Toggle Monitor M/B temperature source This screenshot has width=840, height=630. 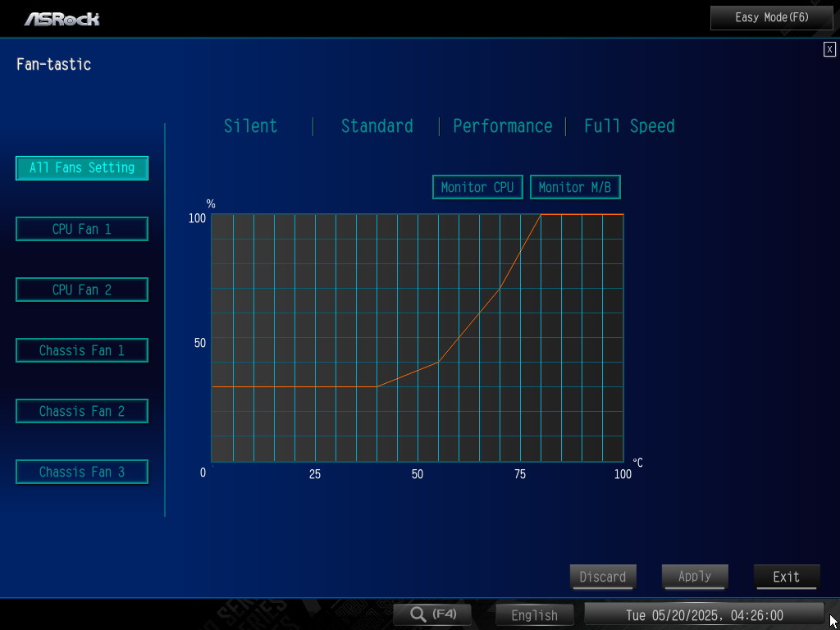point(575,187)
